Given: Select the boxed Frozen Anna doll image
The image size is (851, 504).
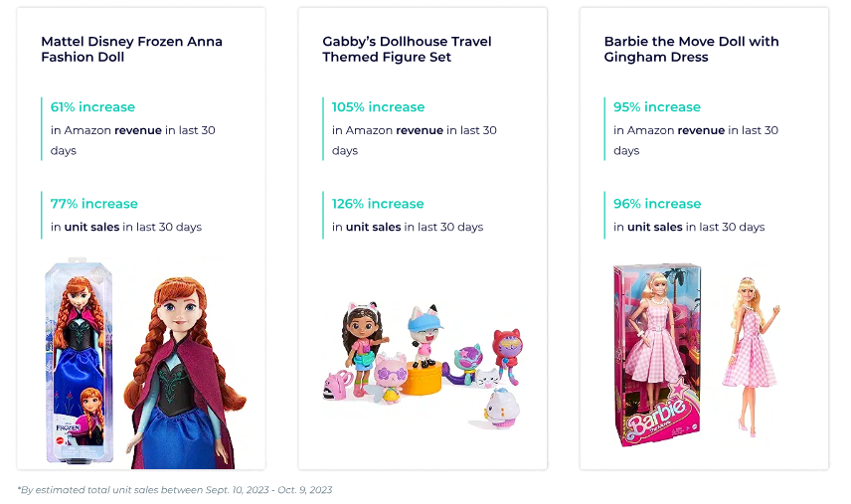Looking at the screenshot, I should pyautogui.click(x=79, y=361).
